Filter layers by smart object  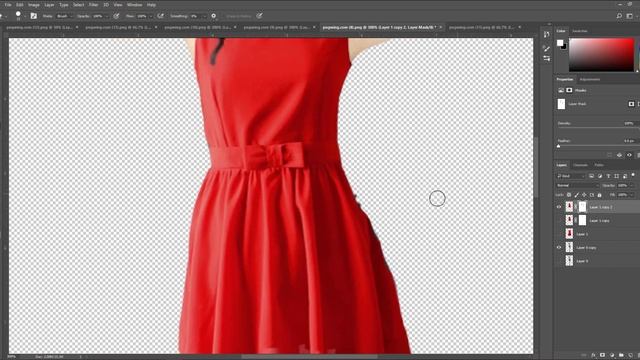[625, 176]
